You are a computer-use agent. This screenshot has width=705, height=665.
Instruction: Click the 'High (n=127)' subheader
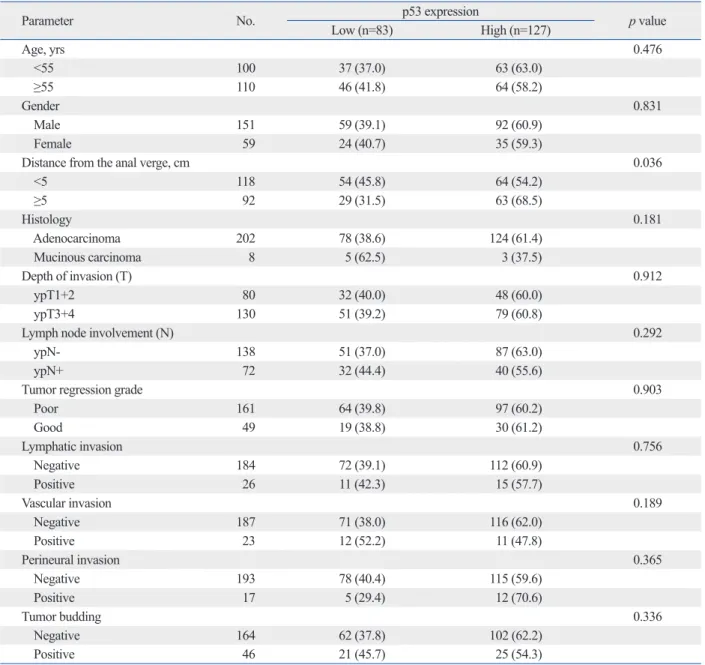(x=516, y=31)
